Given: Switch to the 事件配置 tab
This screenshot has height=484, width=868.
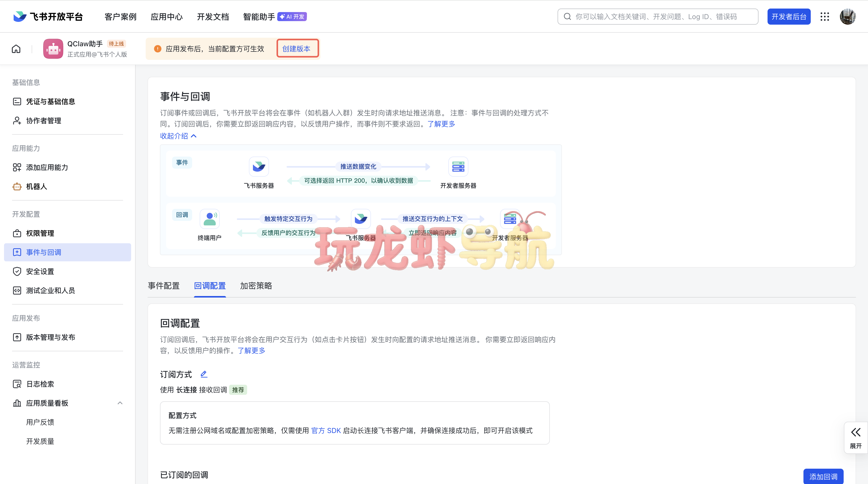Looking at the screenshot, I should pyautogui.click(x=164, y=286).
